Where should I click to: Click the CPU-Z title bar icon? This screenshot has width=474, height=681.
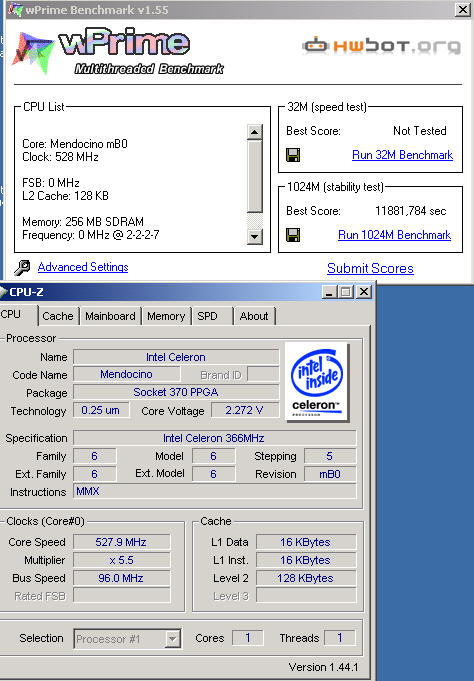pyautogui.click(x=3, y=292)
